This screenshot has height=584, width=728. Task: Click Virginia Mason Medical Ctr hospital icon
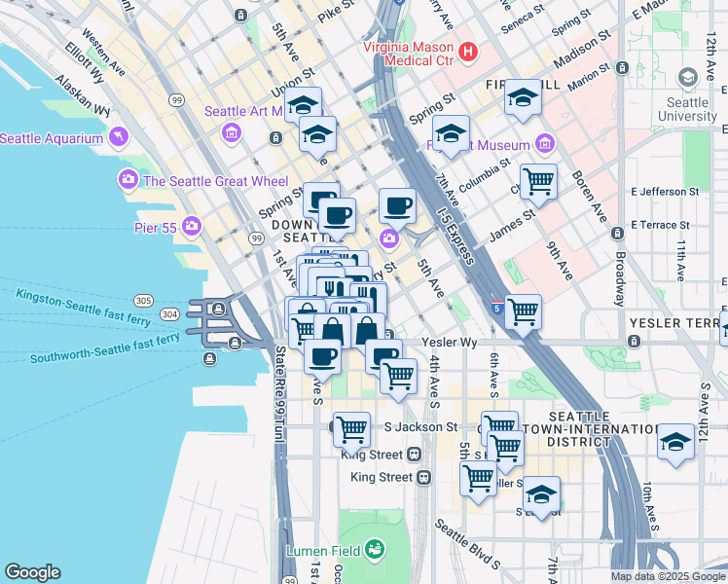(468, 52)
